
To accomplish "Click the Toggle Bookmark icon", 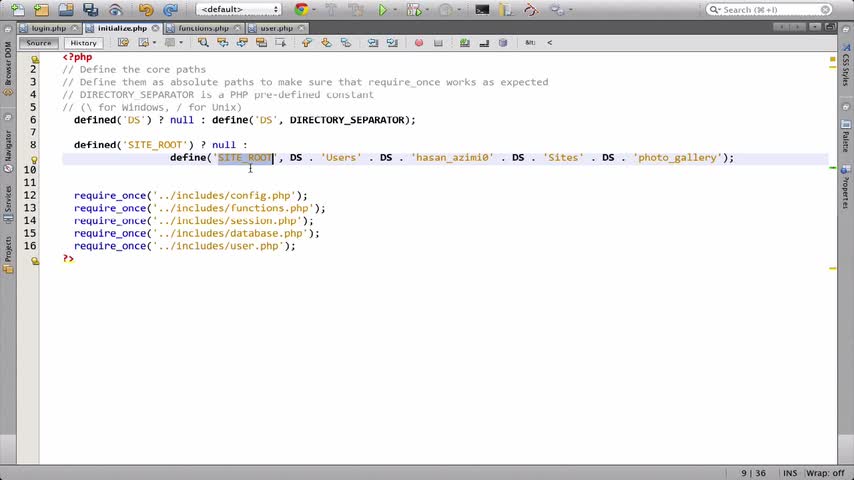I will (346, 42).
